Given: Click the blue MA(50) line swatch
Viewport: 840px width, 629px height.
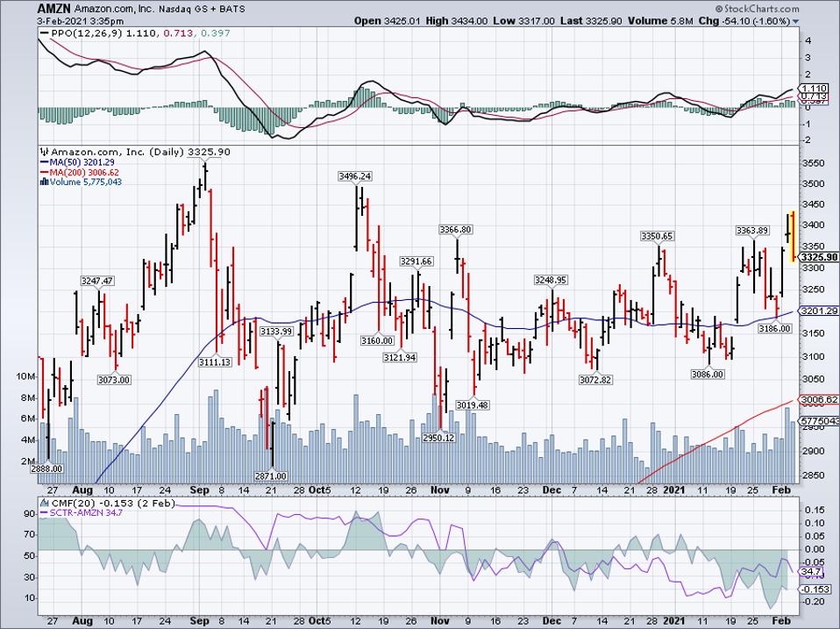Looking at the screenshot, I should coord(44,161).
